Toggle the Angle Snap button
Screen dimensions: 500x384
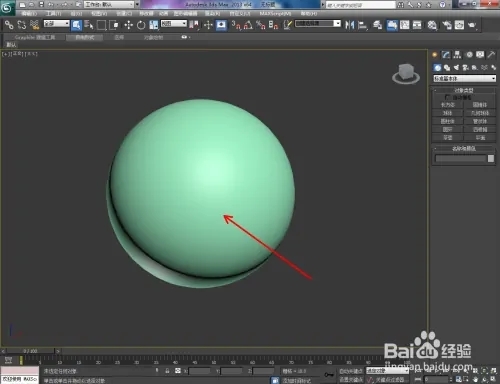click(x=248, y=25)
